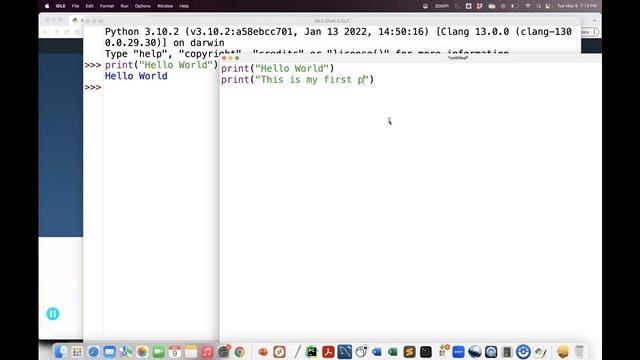Click the IDLE Shell window title
Image resolution: width=640 pixels, height=360 pixels.
pos(331,21)
